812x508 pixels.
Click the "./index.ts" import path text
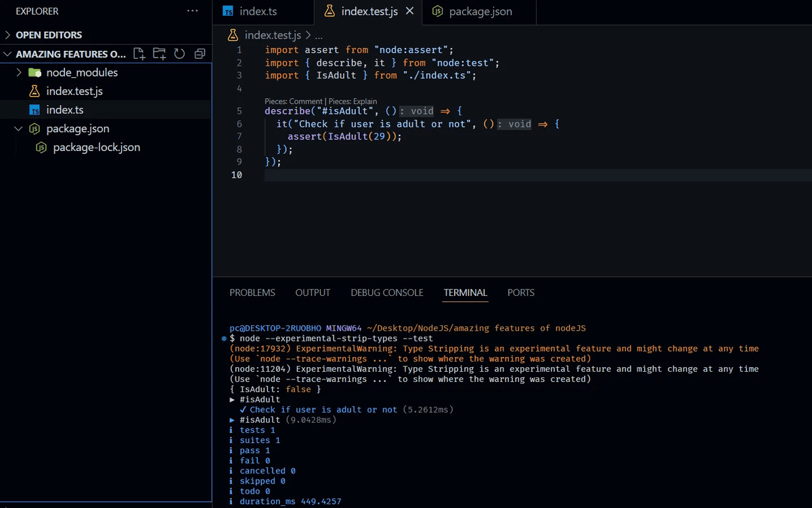[437, 75]
